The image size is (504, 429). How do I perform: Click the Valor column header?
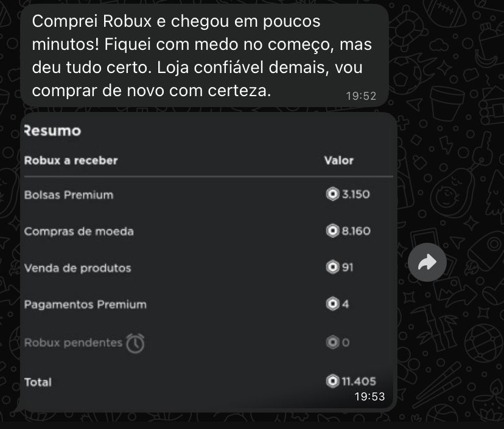[338, 161]
